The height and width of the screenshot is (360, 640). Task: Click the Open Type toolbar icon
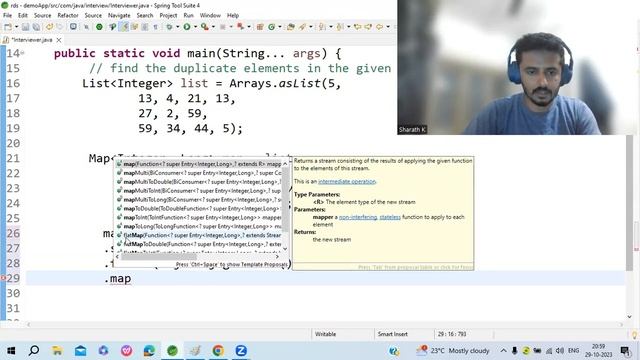tap(291, 27)
